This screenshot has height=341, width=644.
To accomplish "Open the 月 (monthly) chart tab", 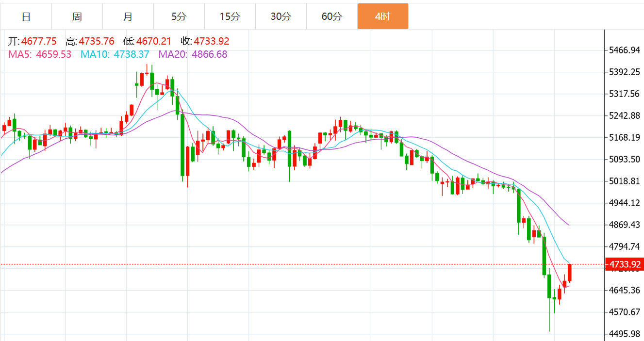I will pyautogui.click(x=128, y=16).
